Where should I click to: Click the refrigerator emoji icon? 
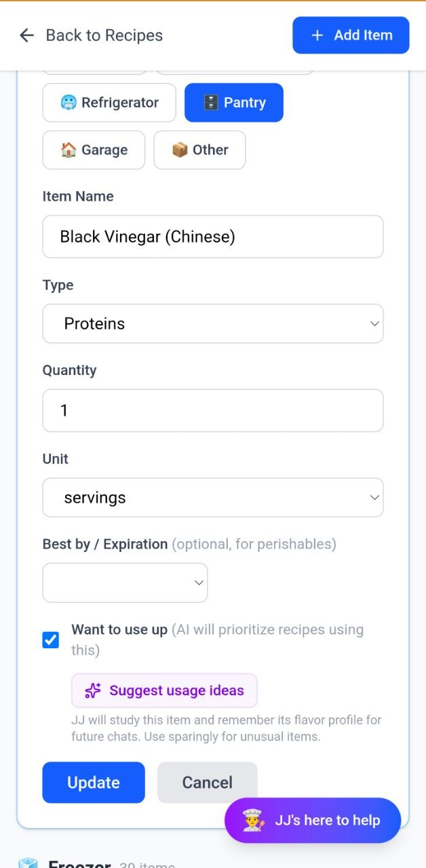(69, 103)
